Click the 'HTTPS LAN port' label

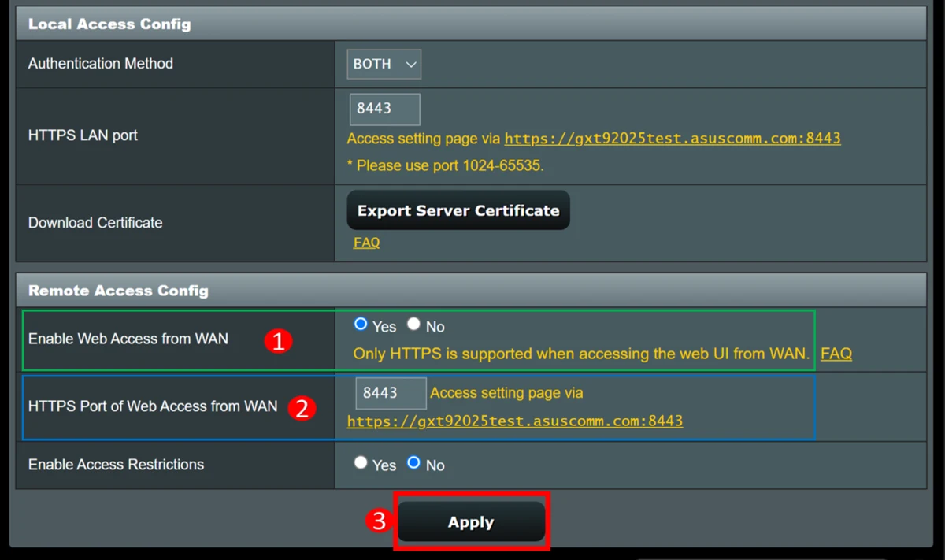(83, 135)
